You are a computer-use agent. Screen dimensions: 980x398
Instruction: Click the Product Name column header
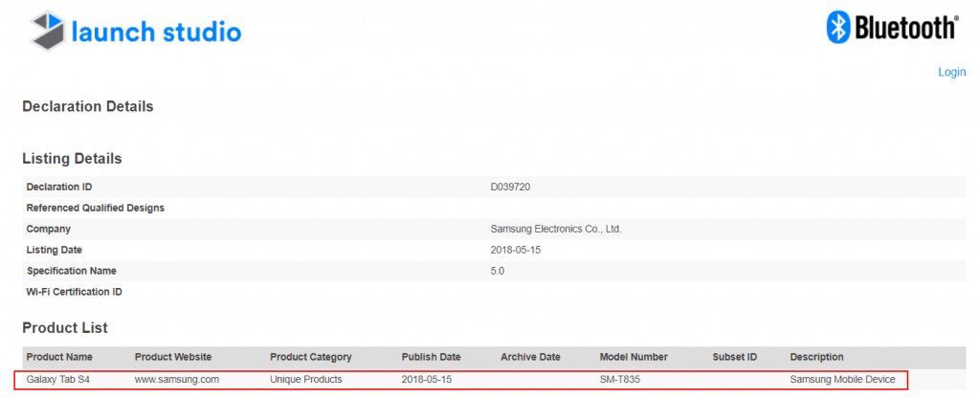point(59,357)
